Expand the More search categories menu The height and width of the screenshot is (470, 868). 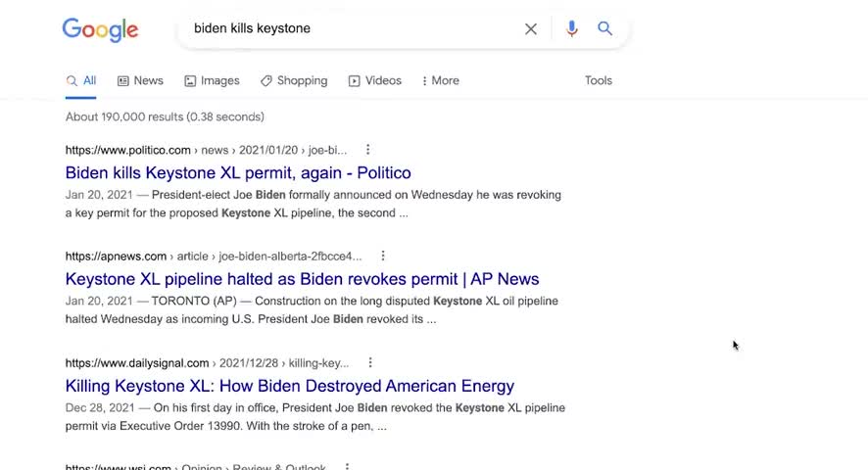pyautogui.click(x=440, y=80)
